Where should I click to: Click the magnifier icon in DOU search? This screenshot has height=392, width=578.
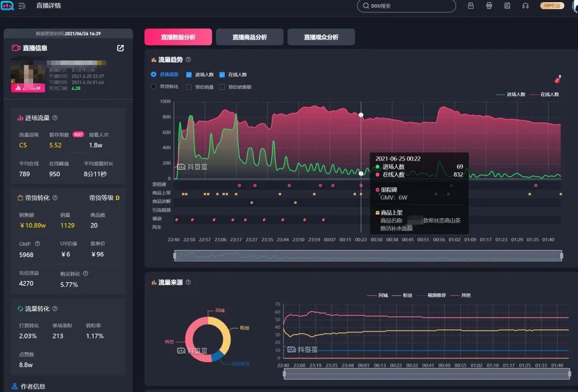pyautogui.click(x=366, y=6)
